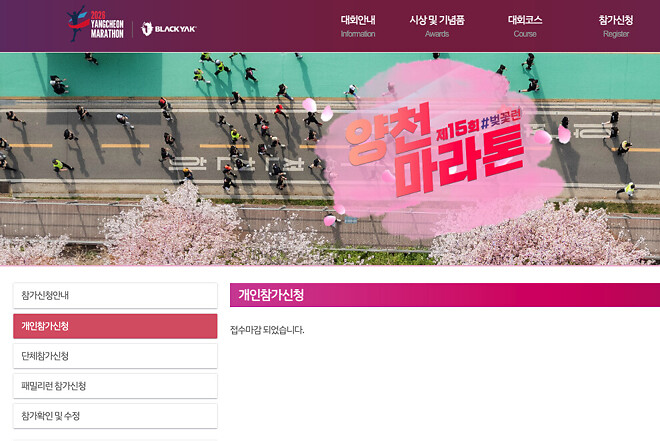Click the 접수마감 되었습니다 notice text
The height and width of the screenshot is (441, 660).
[x=267, y=330]
